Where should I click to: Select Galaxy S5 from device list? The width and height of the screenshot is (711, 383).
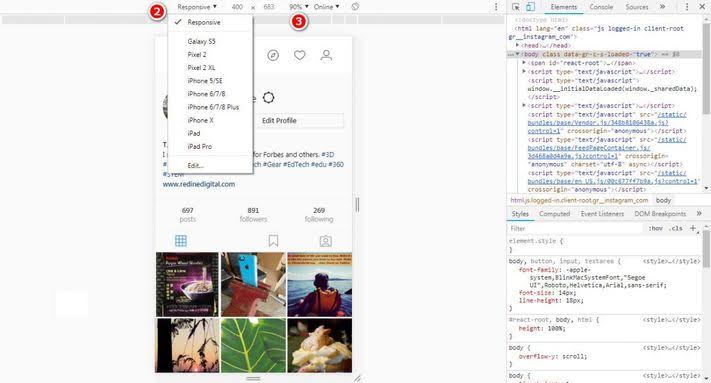tap(201, 41)
